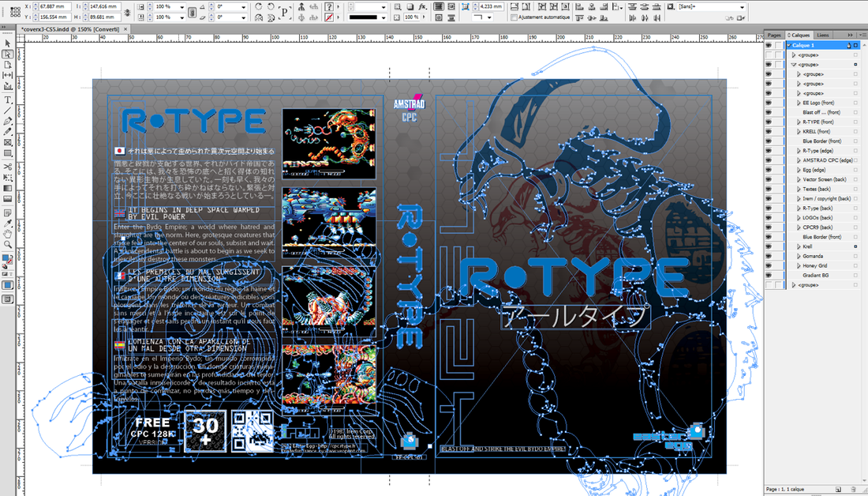The height and width of the screenshot is (496, 868).
Task: Click the none fill swatch with red slash
Action: coord(329,17)
